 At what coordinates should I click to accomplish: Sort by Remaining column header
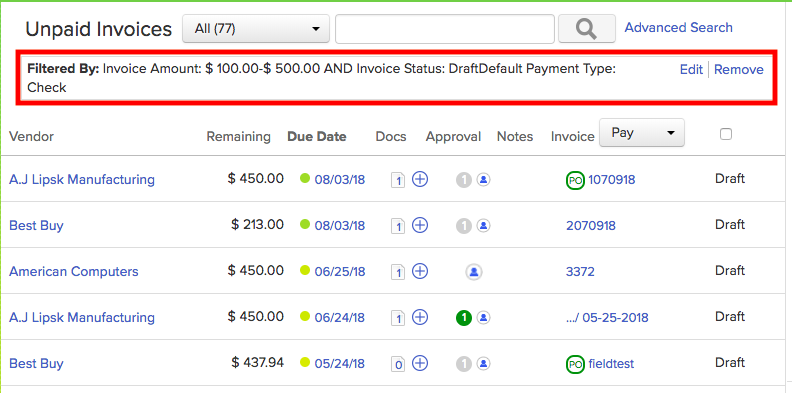[238, 136]
